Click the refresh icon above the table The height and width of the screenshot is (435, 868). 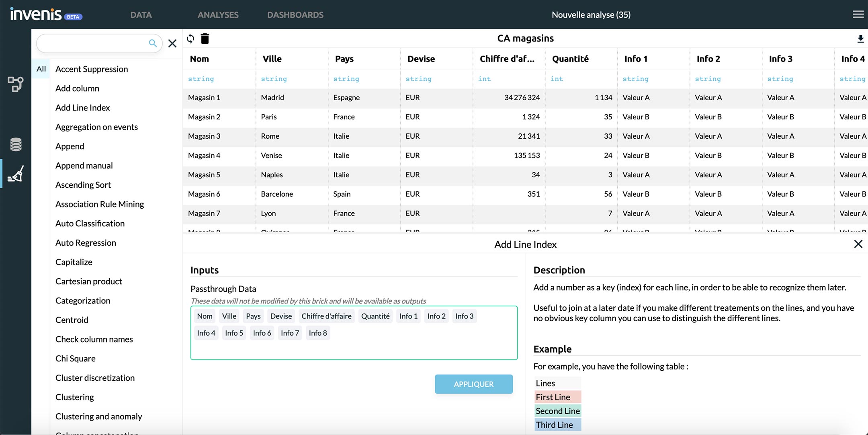pos(190,39)
